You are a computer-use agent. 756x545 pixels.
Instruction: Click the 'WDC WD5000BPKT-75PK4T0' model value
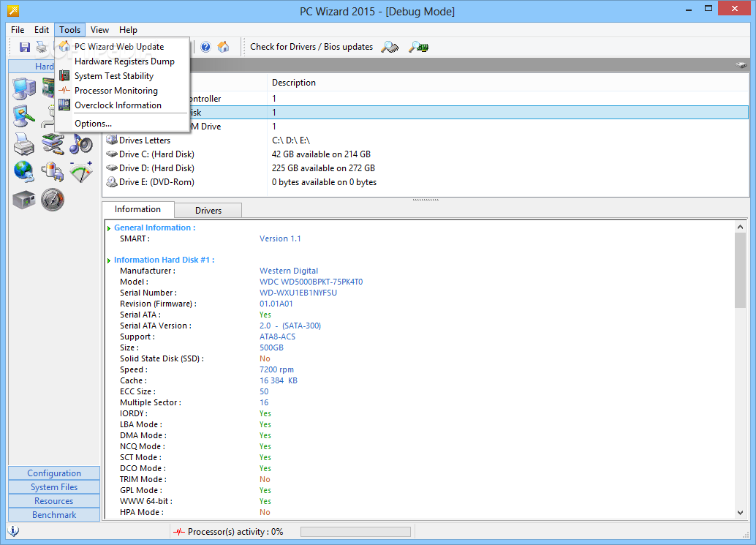(311, 282)
